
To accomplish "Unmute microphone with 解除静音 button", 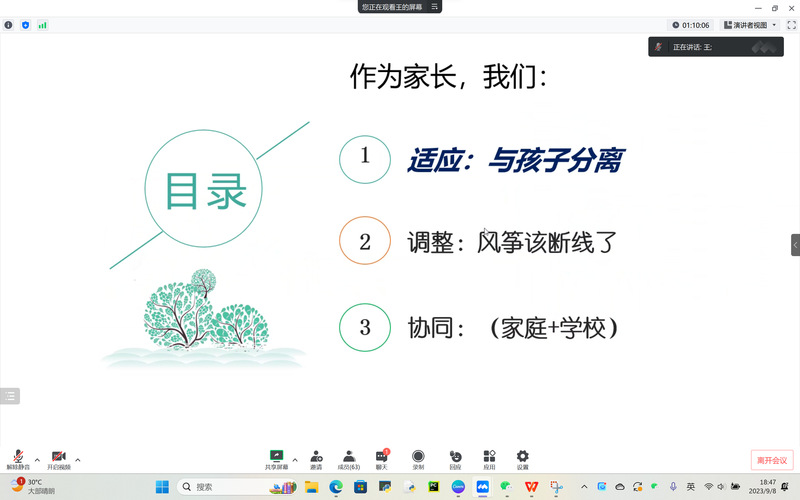I will [18, 458].
